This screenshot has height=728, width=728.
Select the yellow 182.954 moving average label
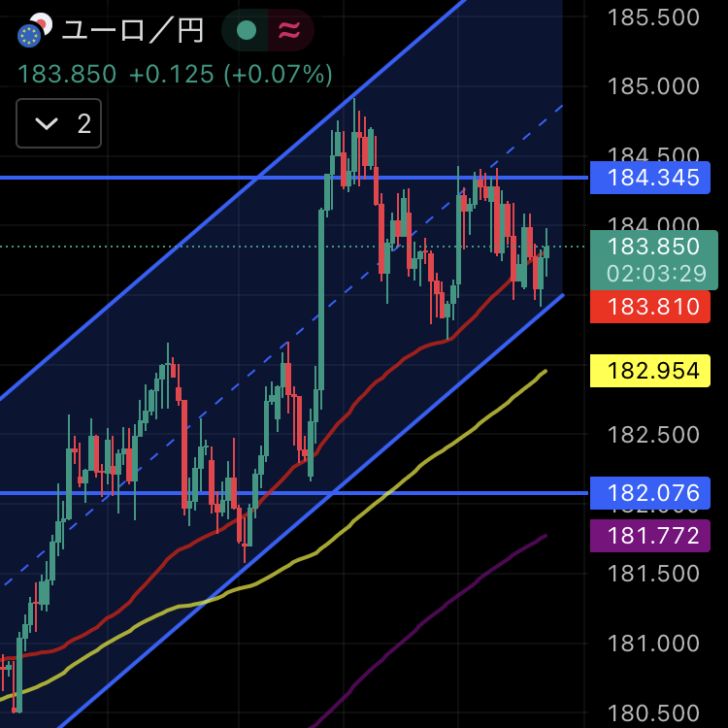(x=649, y=371)
